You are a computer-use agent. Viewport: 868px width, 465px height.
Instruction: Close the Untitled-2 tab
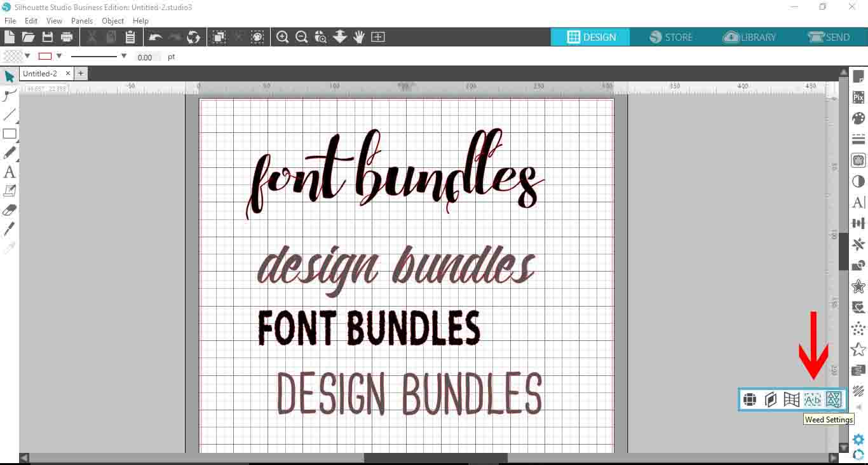coord(68,74)
